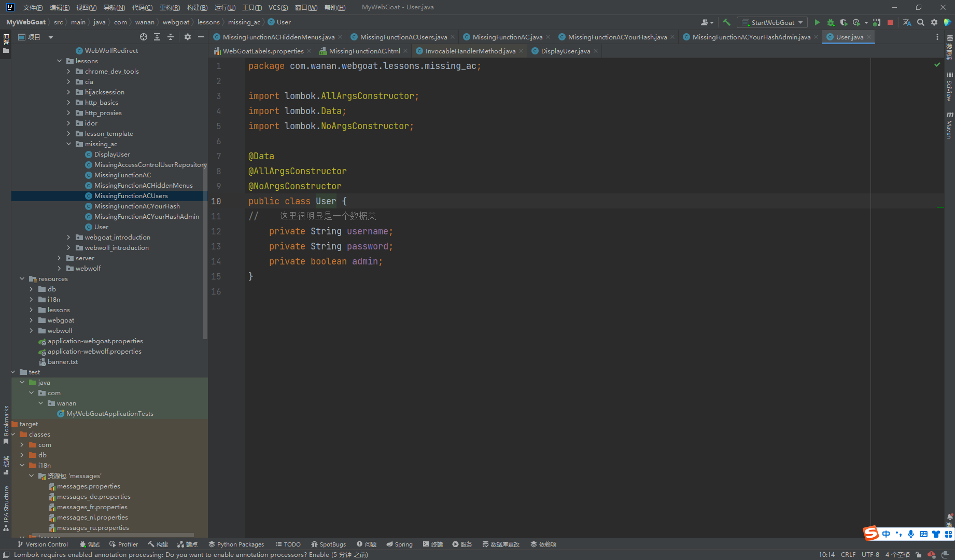Toggle Chinese/English input mode in Sogou bar

click(x=886, y=534)
